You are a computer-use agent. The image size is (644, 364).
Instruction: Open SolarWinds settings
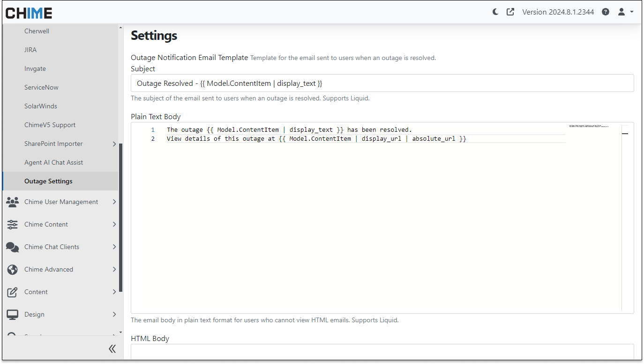[60, 106]
